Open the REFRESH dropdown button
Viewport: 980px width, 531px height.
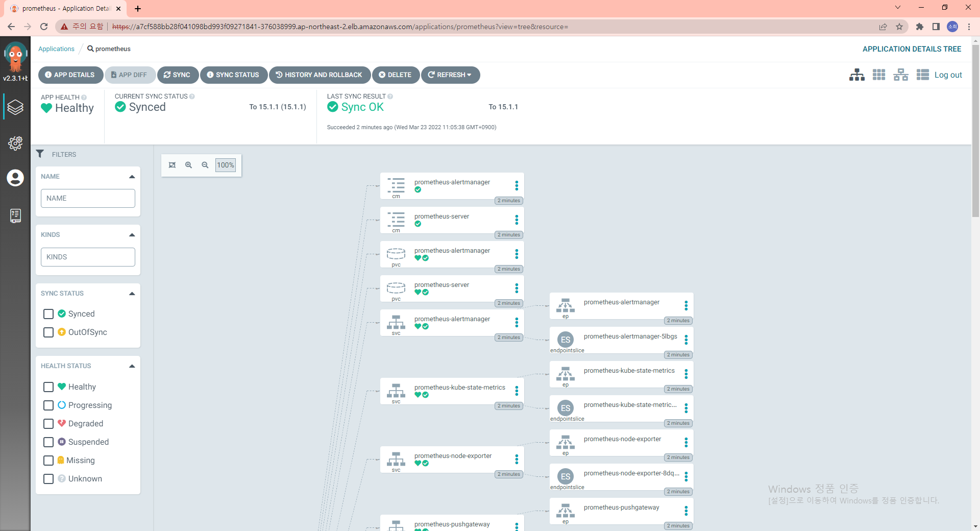(x=450, y=75)
